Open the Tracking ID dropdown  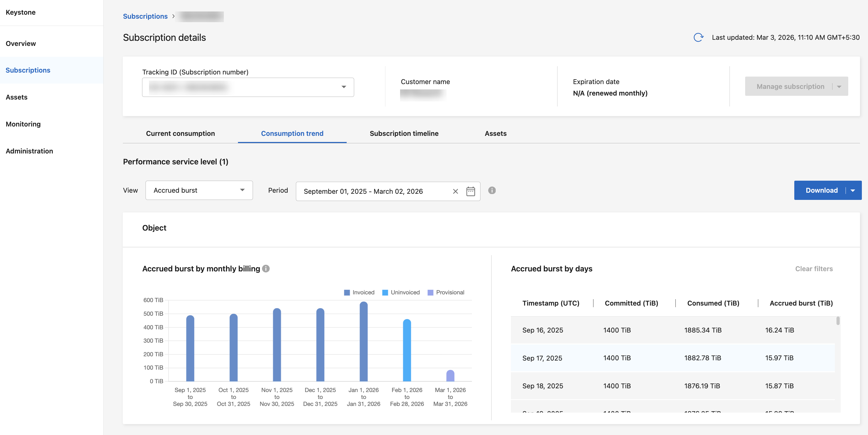click(343, 87)
